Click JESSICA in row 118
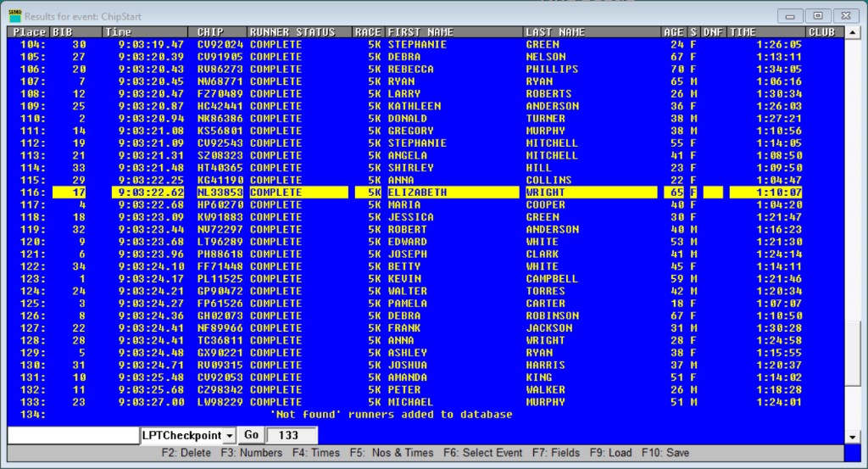 (411, 217)
